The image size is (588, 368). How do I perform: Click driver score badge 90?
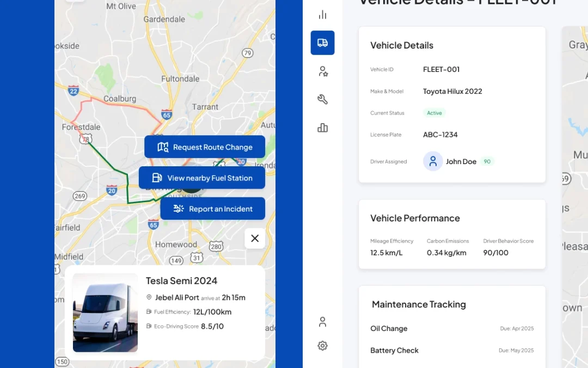(x=487, y=161)
